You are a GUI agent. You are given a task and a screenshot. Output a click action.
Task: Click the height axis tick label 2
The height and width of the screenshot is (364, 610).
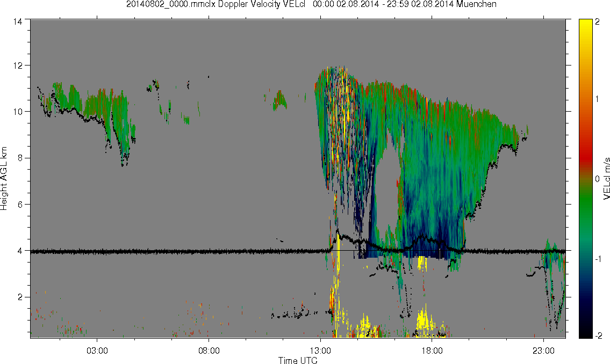click(x=19, y=297)
